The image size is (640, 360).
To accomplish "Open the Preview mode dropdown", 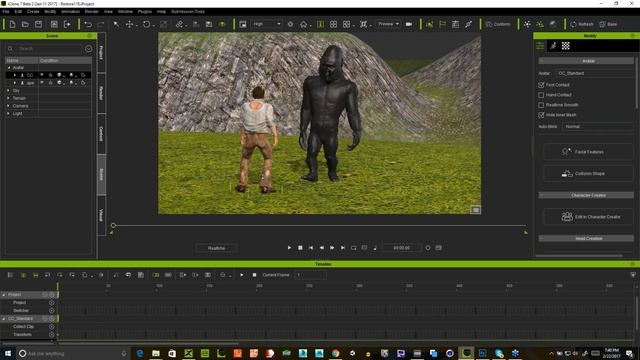I will click(388, 24).
